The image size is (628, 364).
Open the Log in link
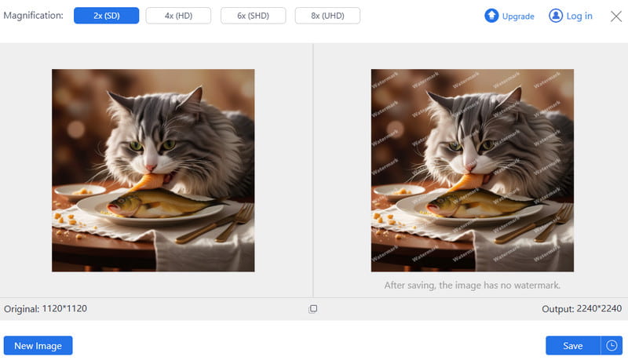point(579,16)
